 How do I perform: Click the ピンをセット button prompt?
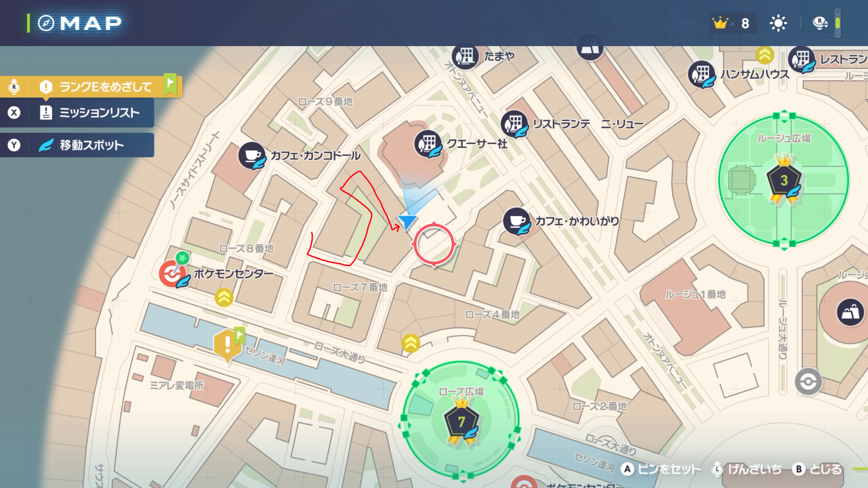click(661, 469)
